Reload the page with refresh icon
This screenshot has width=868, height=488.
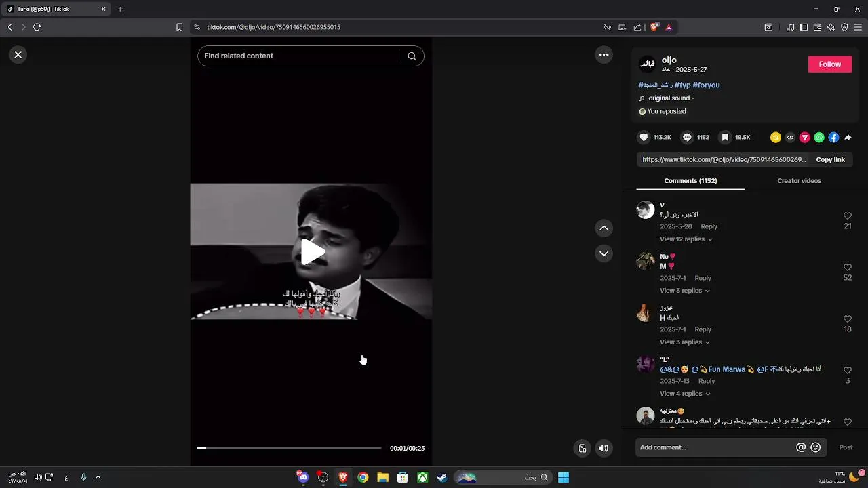coord(37,27)
